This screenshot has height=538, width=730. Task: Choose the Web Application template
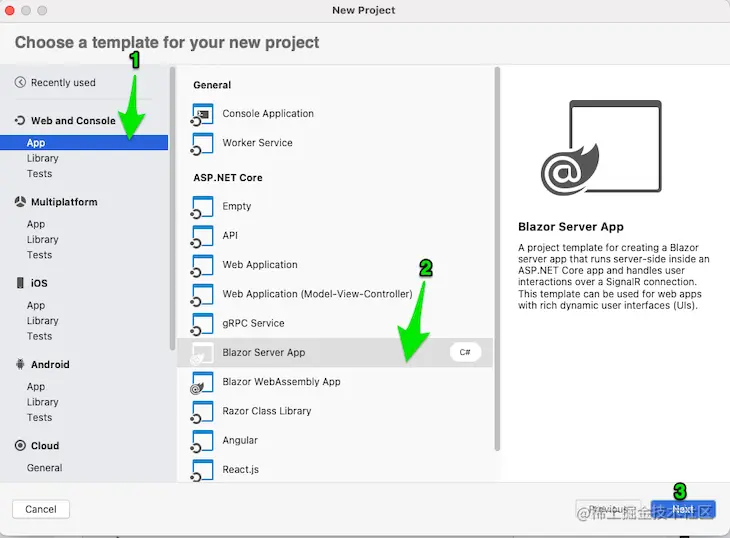click(x=334, y=265)
